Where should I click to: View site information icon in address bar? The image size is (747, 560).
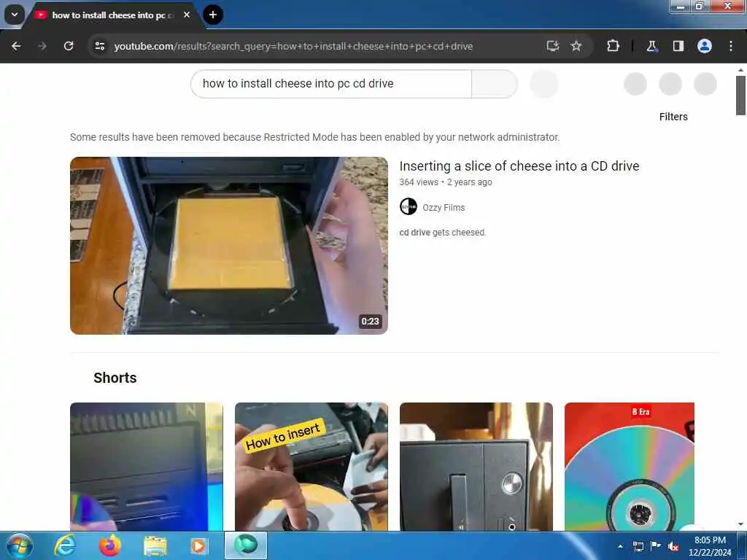pyautogui.click(x=100, y=46)
